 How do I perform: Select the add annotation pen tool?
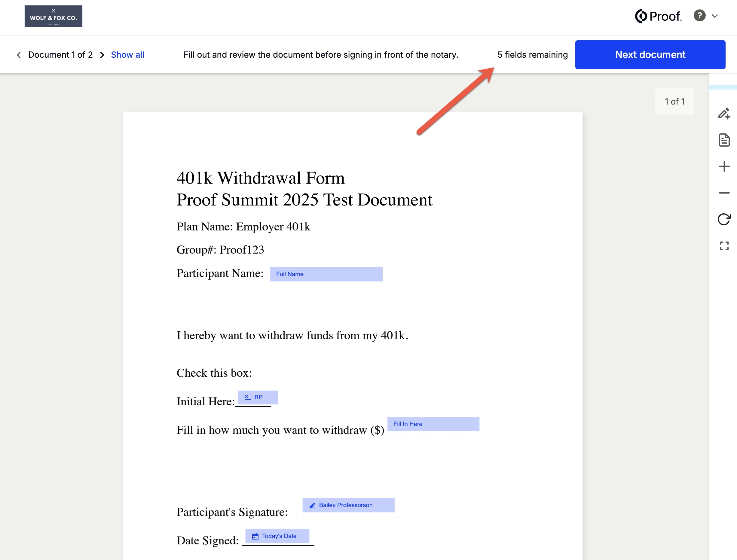pyautogui.click(x=724, y=114)
